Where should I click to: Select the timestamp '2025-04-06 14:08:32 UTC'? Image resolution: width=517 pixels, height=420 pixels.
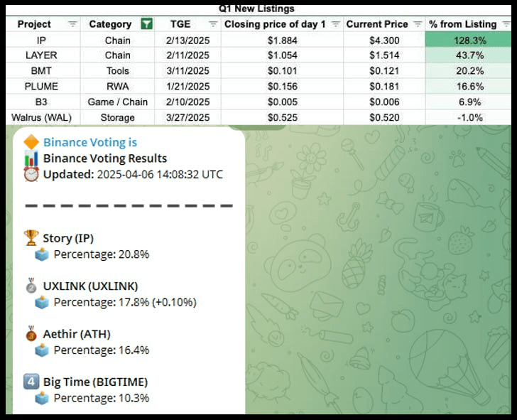coord(160,174)
